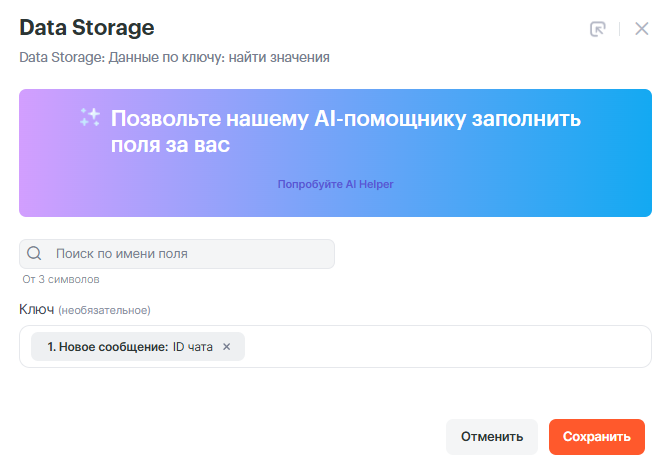Click the 'Data Storage' dialog title
Viewport: 669px width, 473px height.
87,27
